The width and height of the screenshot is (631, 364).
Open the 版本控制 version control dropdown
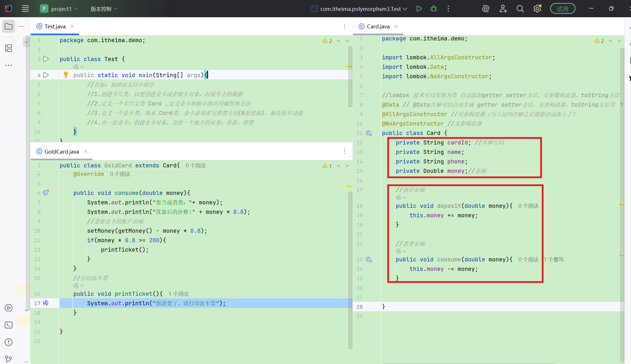click(x=104, y=9)
